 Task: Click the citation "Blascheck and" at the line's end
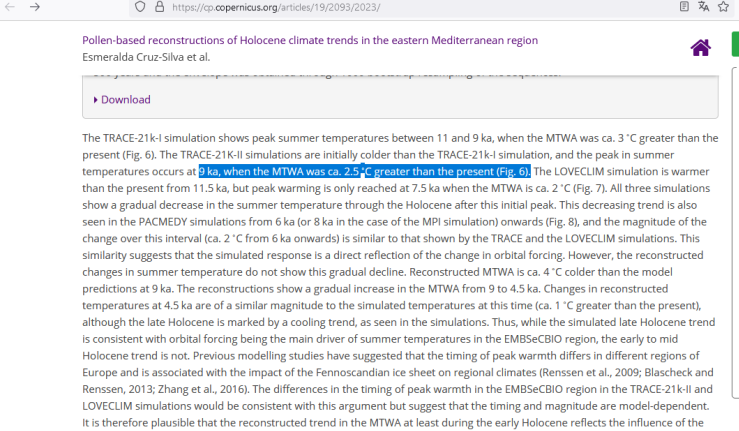[679, 373]
